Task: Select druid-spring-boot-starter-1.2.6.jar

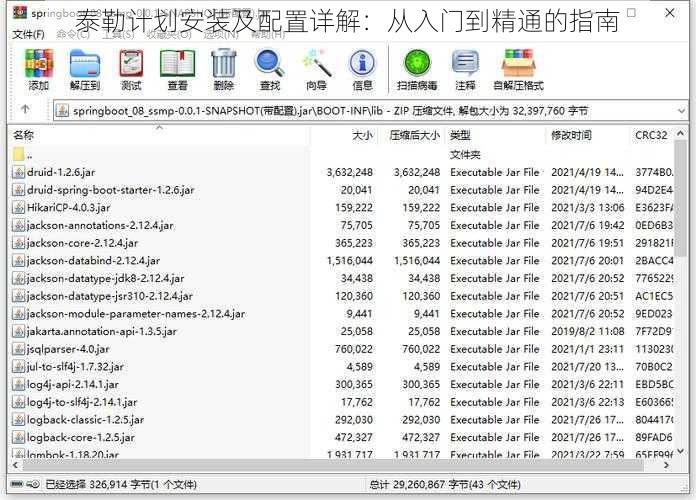Action: [111, 190]
